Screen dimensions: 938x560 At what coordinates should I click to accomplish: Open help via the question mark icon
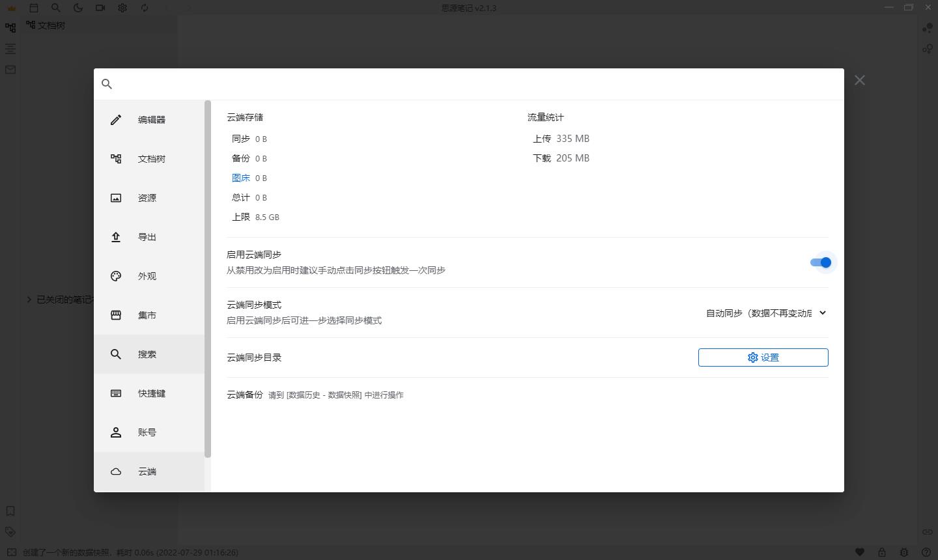926,552
